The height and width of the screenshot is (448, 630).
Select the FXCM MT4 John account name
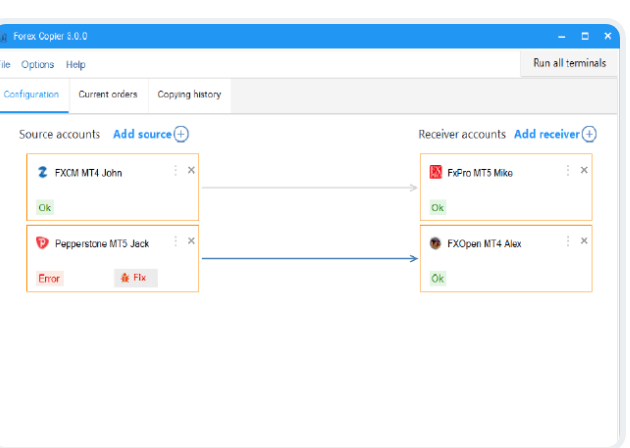click(88, 173)
